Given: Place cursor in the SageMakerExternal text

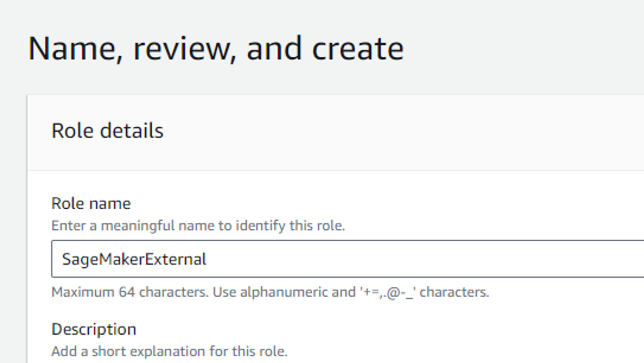Looking at the screenshot, I should 134,259.
